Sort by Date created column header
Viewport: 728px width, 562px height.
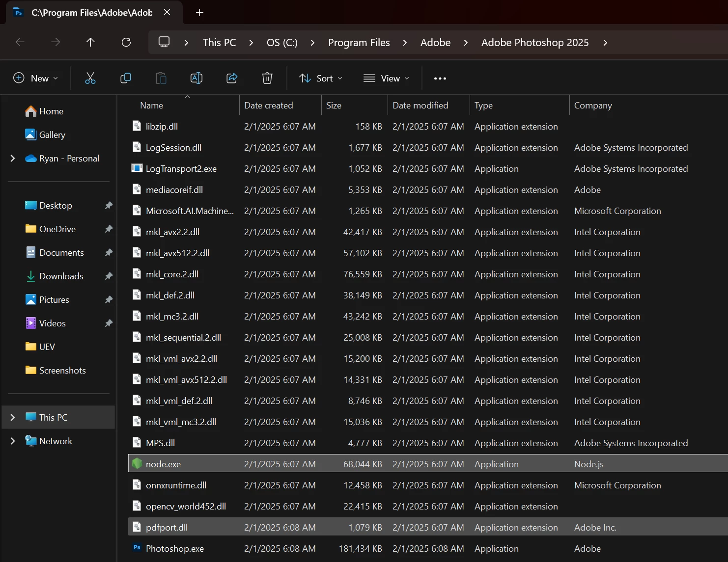(269, 106)
